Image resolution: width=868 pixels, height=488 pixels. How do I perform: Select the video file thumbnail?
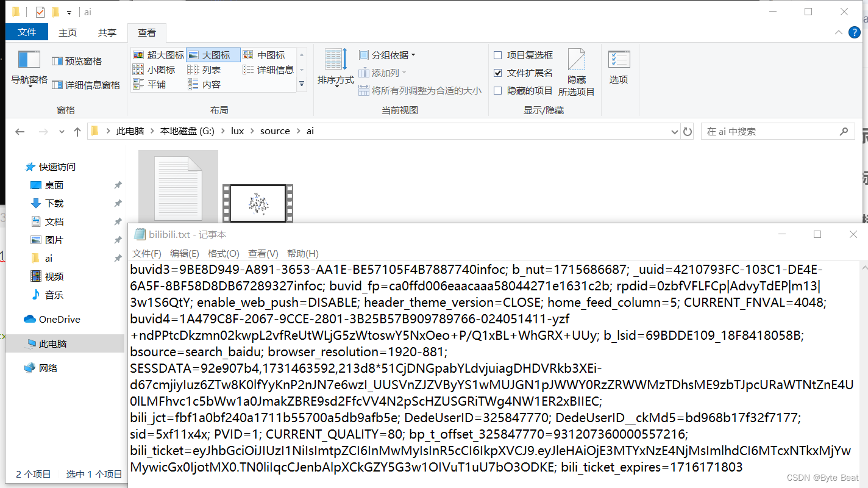[x=258, y=203]
